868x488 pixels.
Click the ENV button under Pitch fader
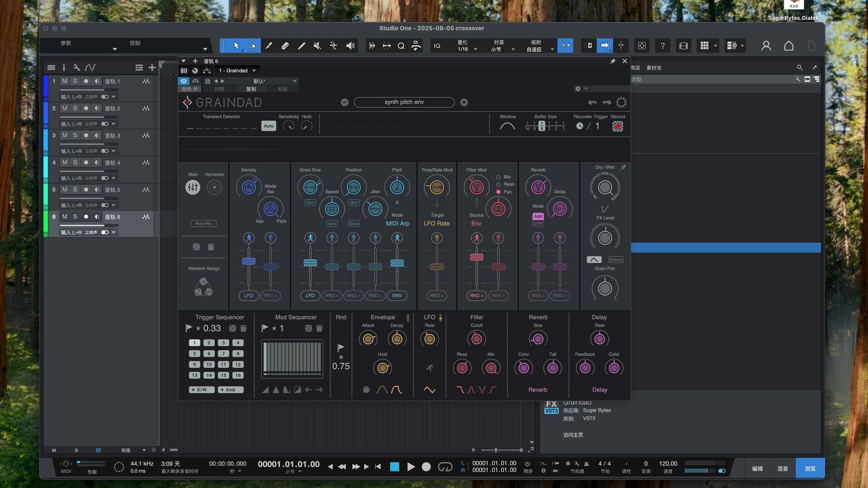397,296
